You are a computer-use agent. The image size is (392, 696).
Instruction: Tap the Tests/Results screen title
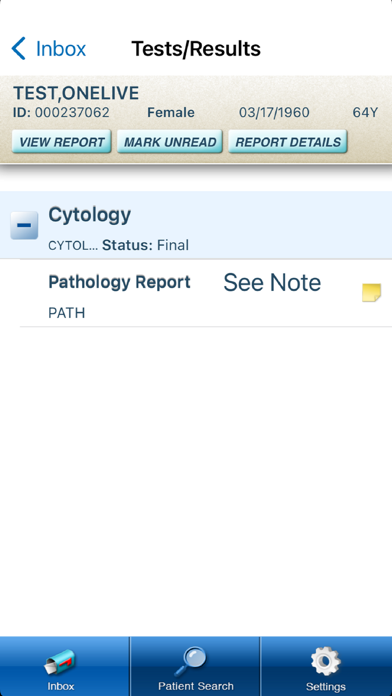pyautogui.click(x=196, y=49)
